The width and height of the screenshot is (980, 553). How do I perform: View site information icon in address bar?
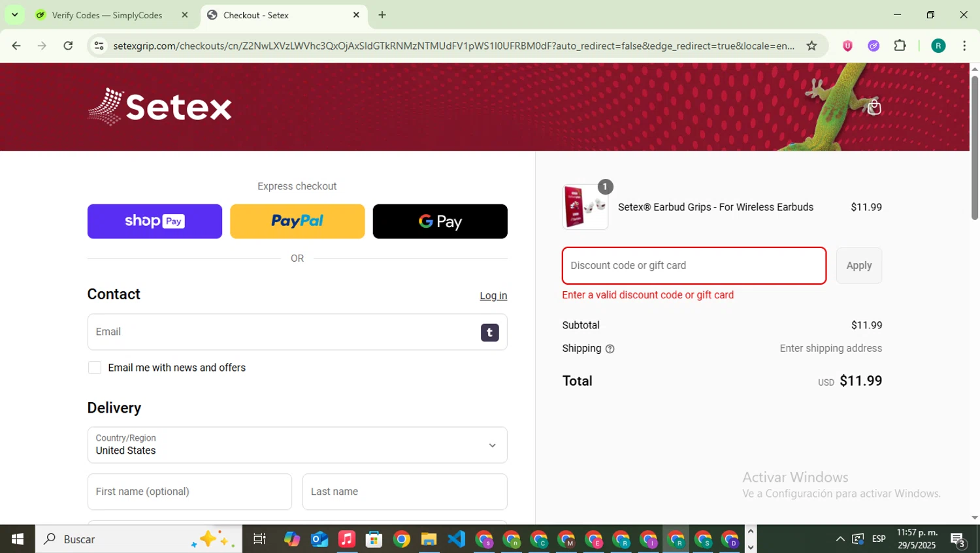click(x=99, y=46)
